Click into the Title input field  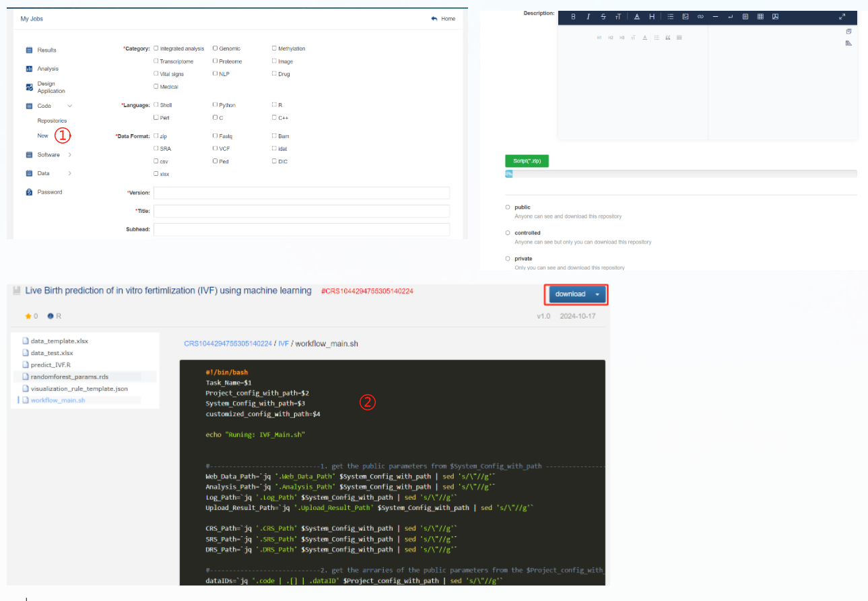coord(302,211)
